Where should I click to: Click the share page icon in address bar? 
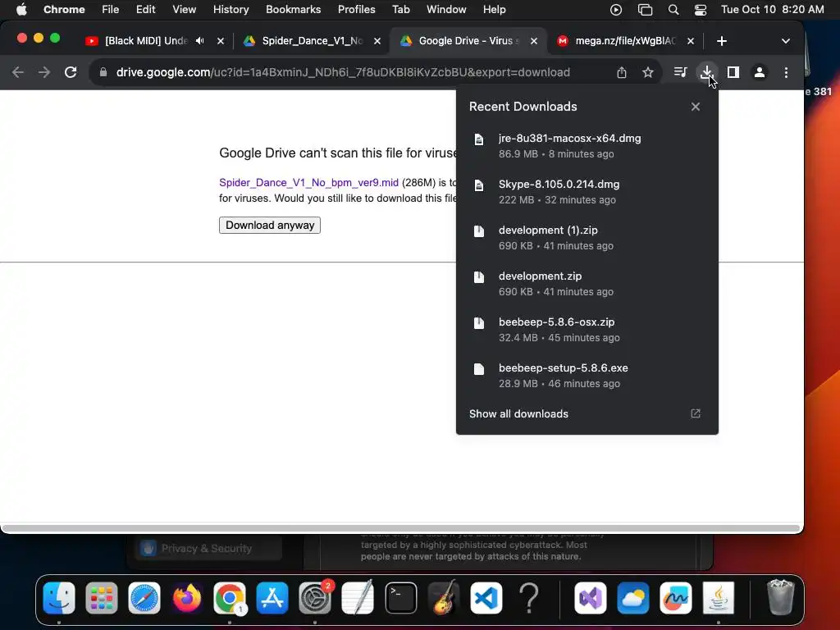pos(622,72)
